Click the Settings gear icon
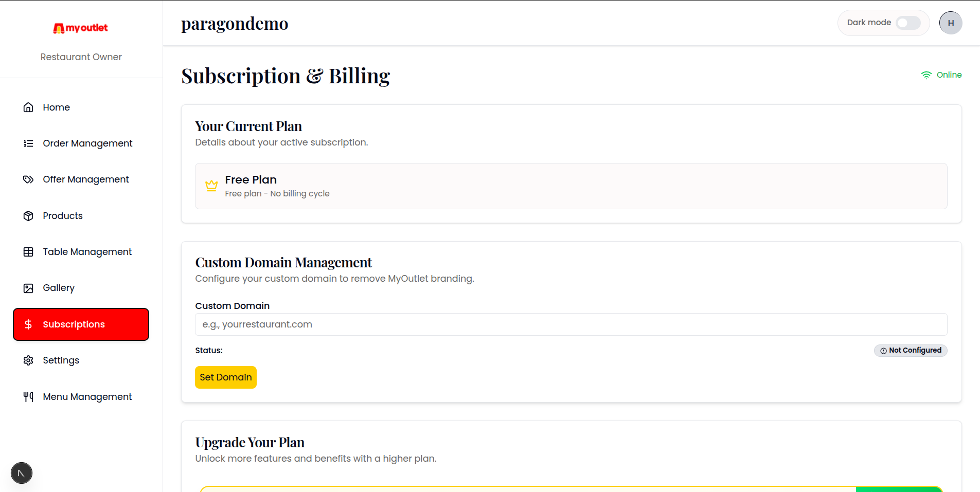The image size is (980, 492). point(28,360)
